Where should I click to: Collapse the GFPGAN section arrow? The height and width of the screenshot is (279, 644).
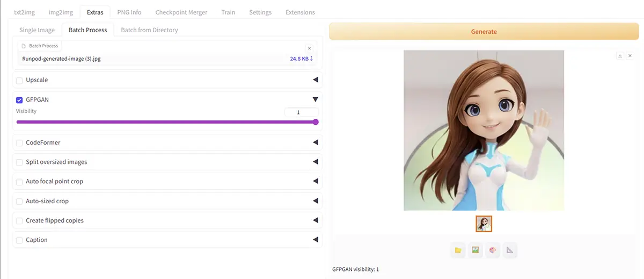click(316, 99)
